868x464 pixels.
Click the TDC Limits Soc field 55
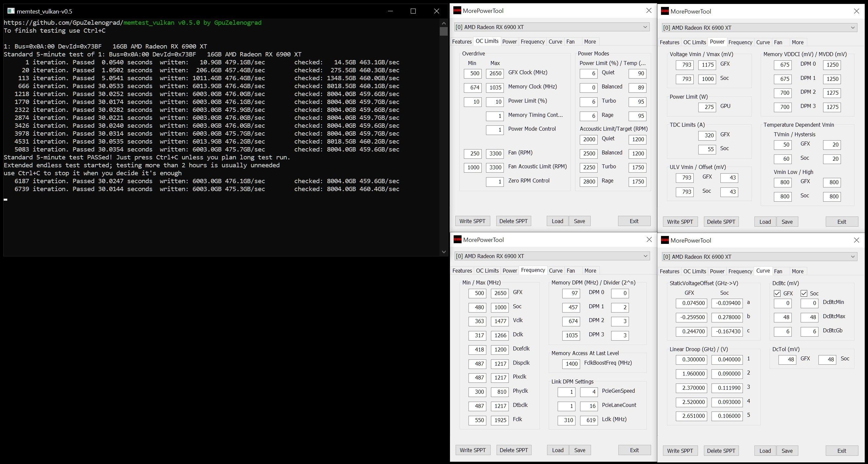pyautogui.click(x=707, y=149)
